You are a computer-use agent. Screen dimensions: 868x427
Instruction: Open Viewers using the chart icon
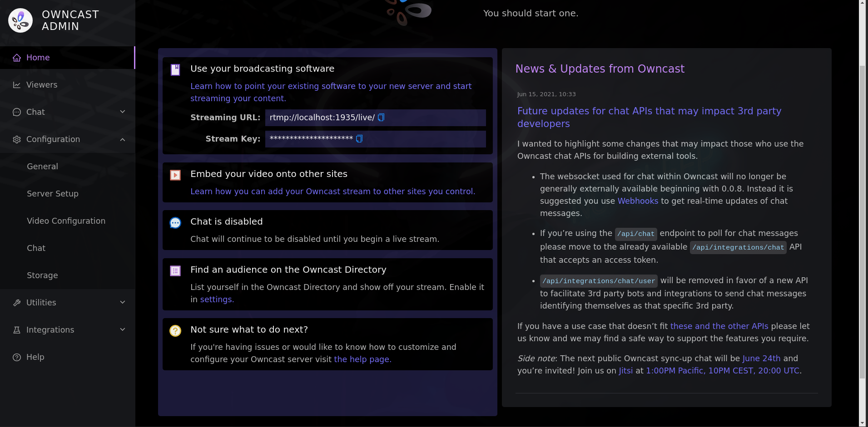pos(16,84)
